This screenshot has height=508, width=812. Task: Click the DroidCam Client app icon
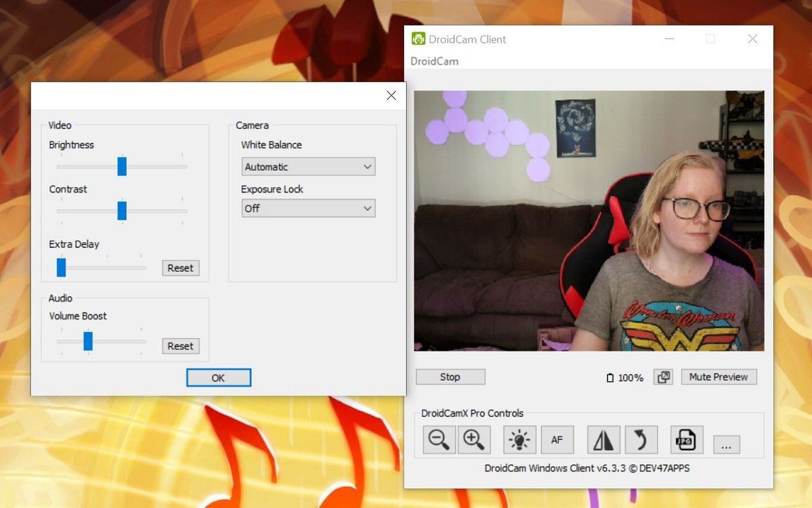[x=418, y=39]
